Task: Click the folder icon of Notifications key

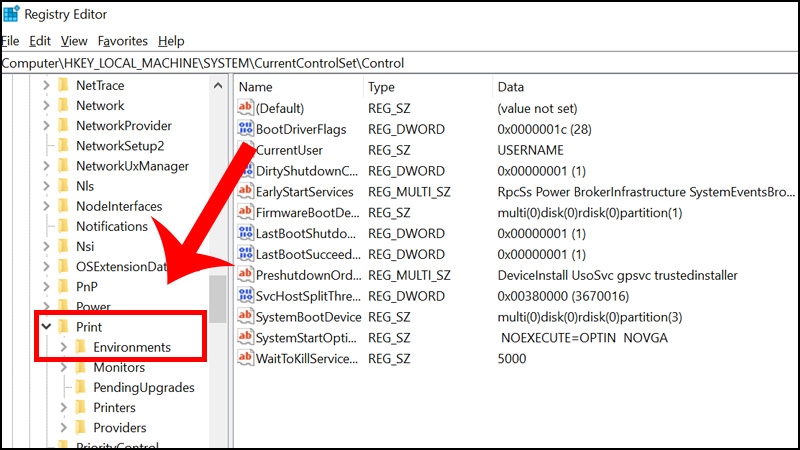Action: 63,226
